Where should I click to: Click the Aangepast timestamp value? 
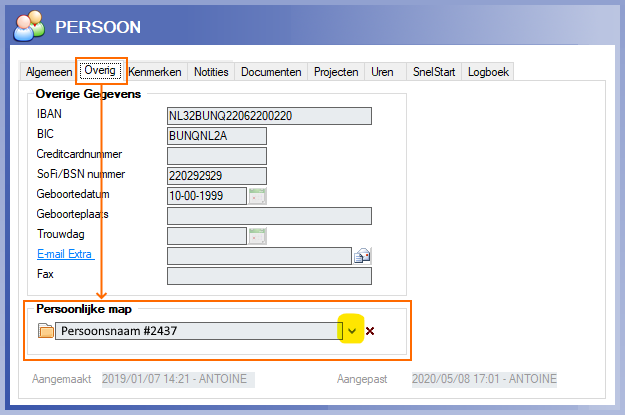(x=484, y=379)
